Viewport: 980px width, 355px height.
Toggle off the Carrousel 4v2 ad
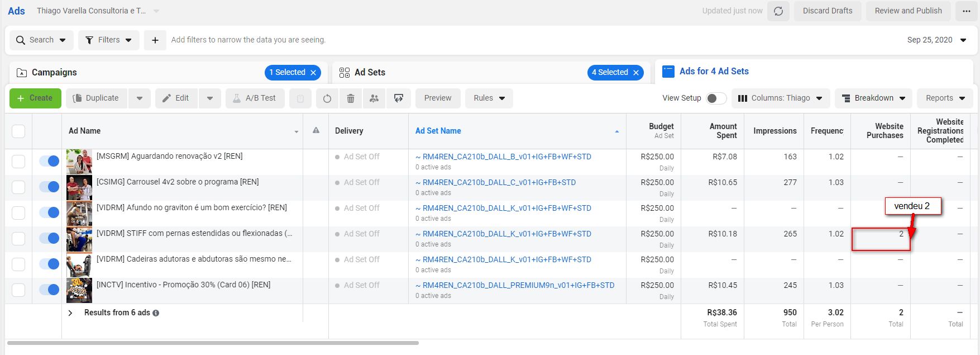(49, 187)
